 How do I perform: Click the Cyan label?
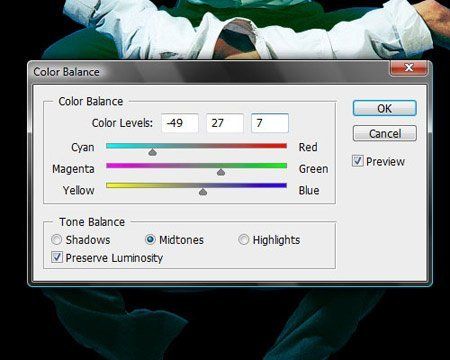click(x=83, y=147)
